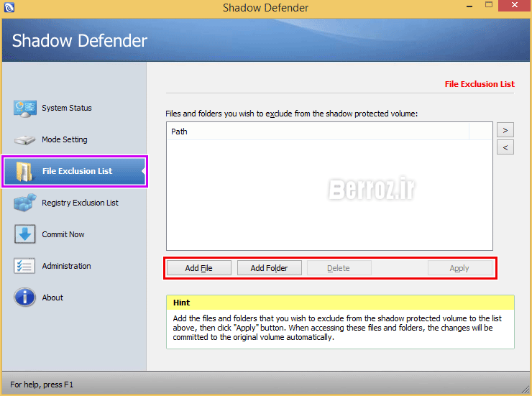The image size is (532, 396).
Task: Click the Registry Exclusion List cubes icon
Action: coord(24,203)
